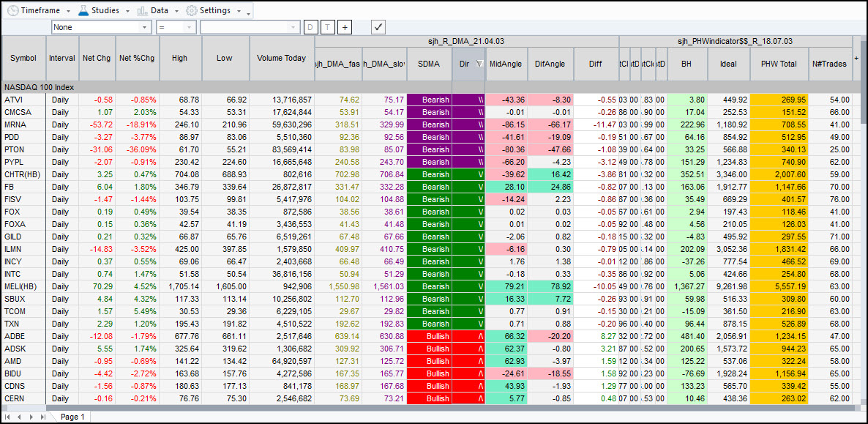Viewport: 868px width, 424px height.
Task: Sort by the Net %Chg column header
Action: pos(138,58)
